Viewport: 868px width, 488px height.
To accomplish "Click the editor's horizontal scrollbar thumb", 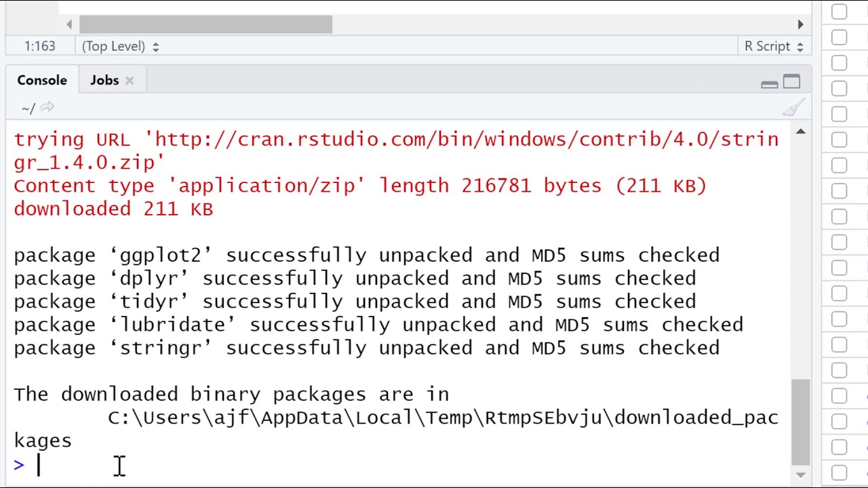I will [x=205, y=24].
